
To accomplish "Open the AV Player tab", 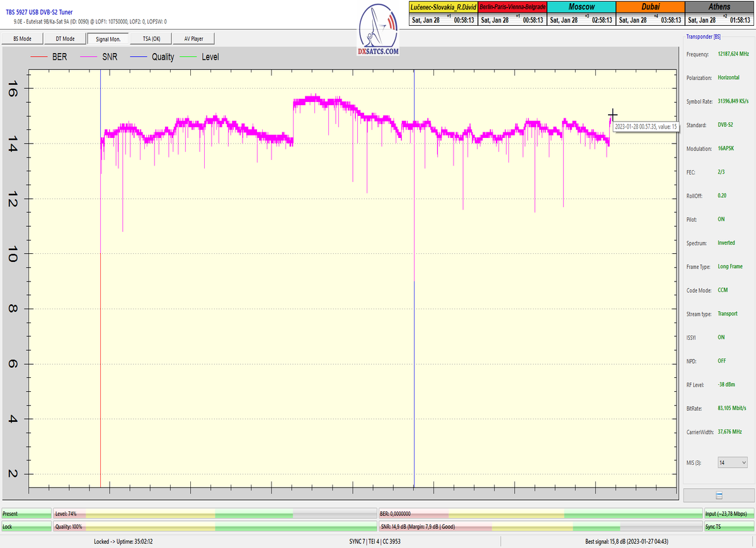I will (x=193, y=38).
